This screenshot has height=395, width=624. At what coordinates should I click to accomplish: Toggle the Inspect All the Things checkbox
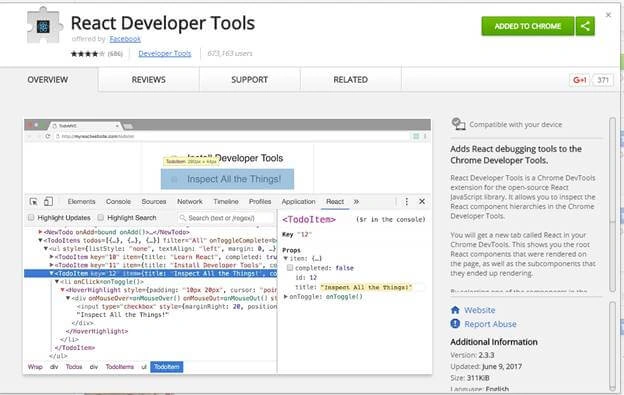(174, 179)
